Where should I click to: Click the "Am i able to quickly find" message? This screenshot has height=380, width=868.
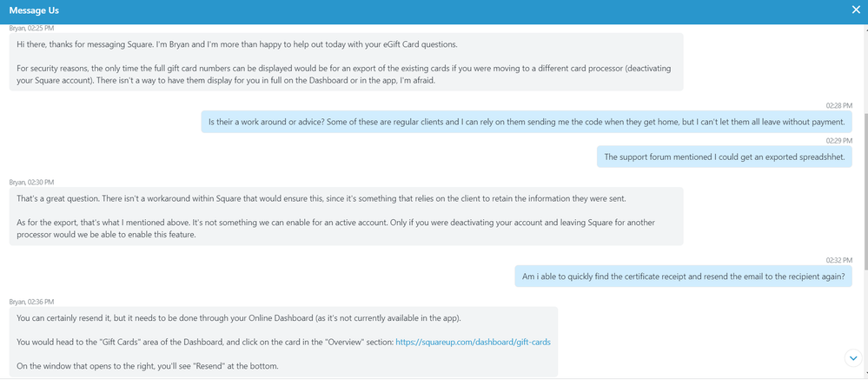pos(683,277)
